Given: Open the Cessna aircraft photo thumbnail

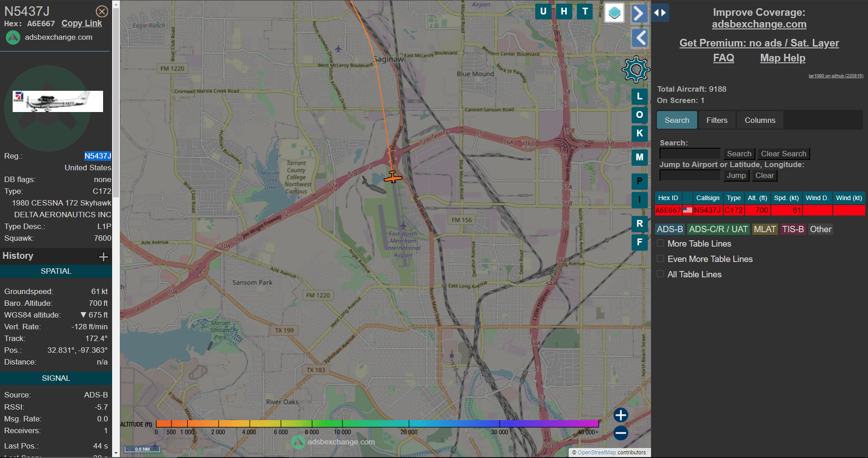Looking at the screenshot, I should 58,101.
